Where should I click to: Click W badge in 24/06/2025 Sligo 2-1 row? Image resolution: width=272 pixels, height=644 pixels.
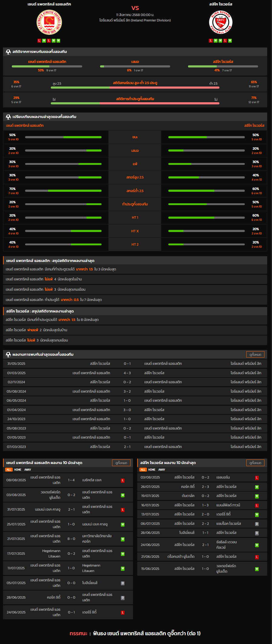click(x=257, y=545)
